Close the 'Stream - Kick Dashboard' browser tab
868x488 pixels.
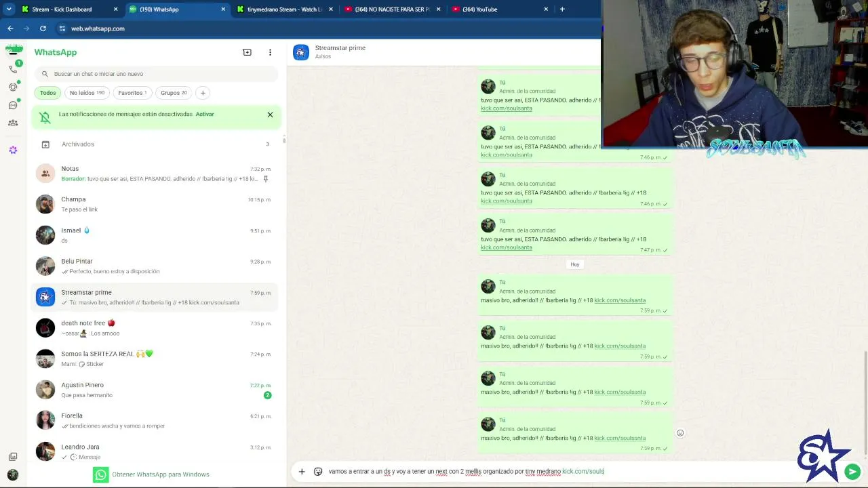115,9
